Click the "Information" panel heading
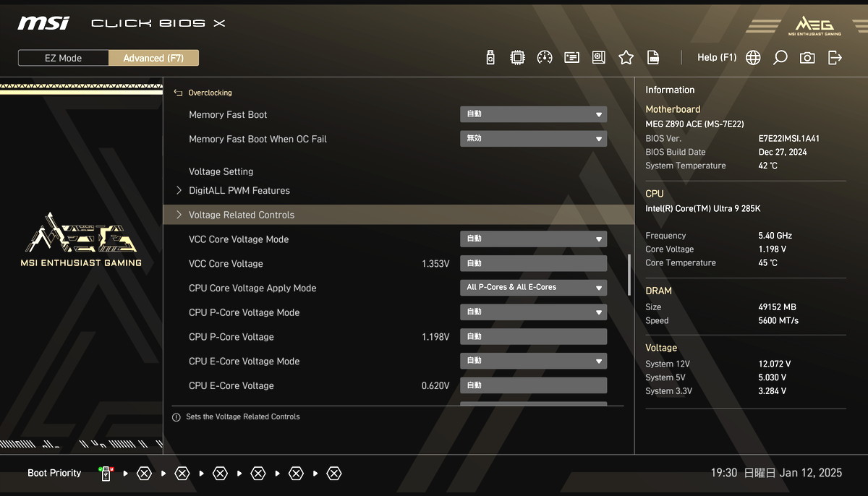Image resolution: width=868 pixels, height=496 pixels. (x=670, y=90)
